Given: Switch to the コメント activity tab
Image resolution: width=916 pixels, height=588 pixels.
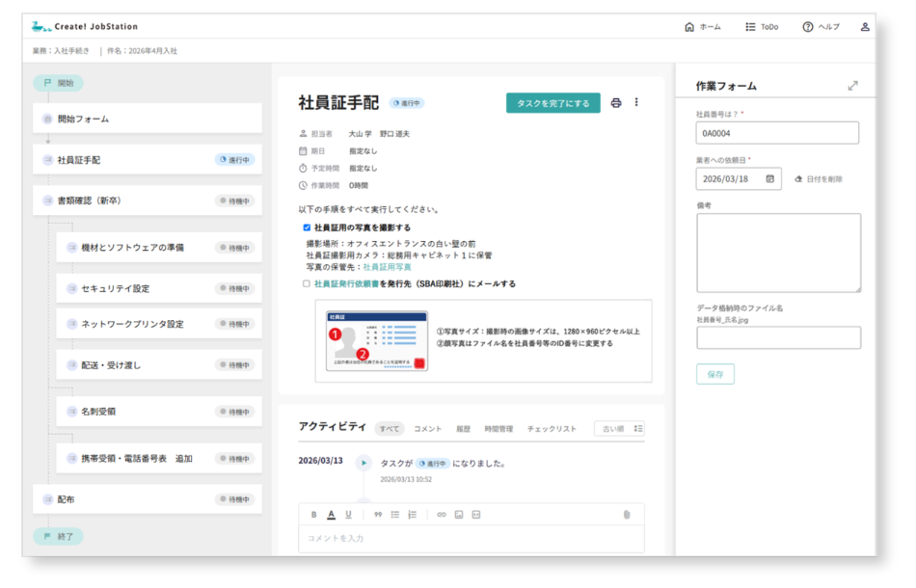Looking at the screenshot, I should 430,428.
